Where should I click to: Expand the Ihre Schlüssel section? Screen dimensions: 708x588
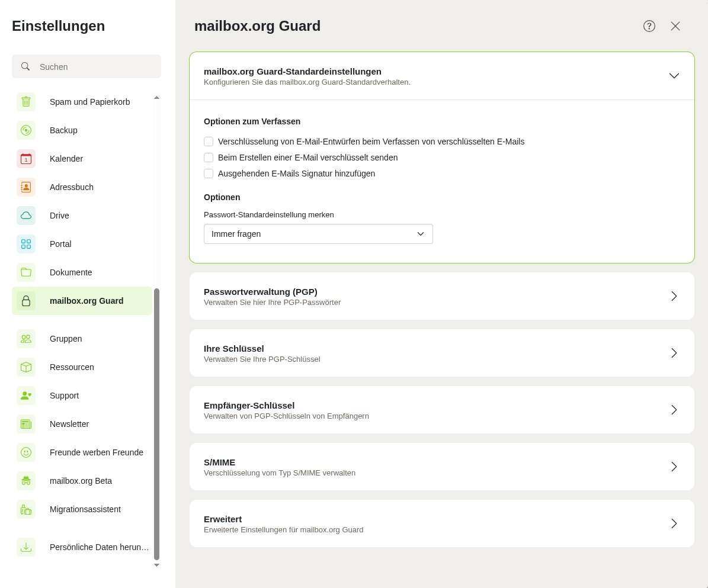tap(442, 354)
